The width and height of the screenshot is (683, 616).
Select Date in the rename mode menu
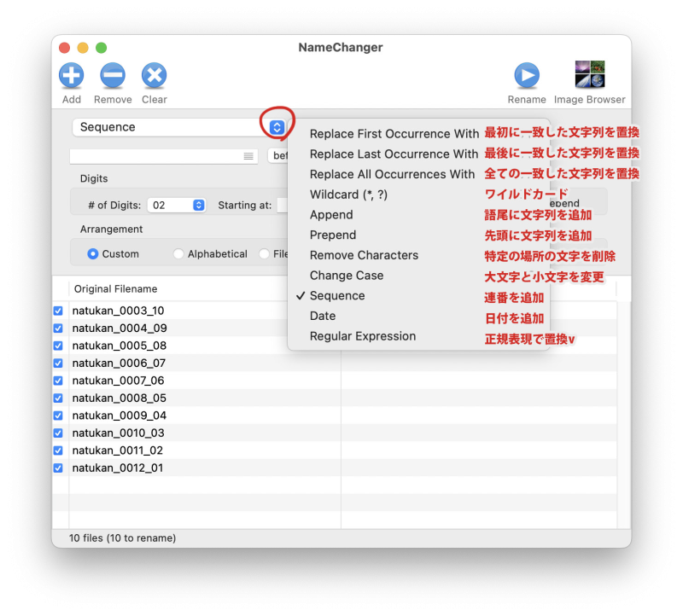(322, 316)
